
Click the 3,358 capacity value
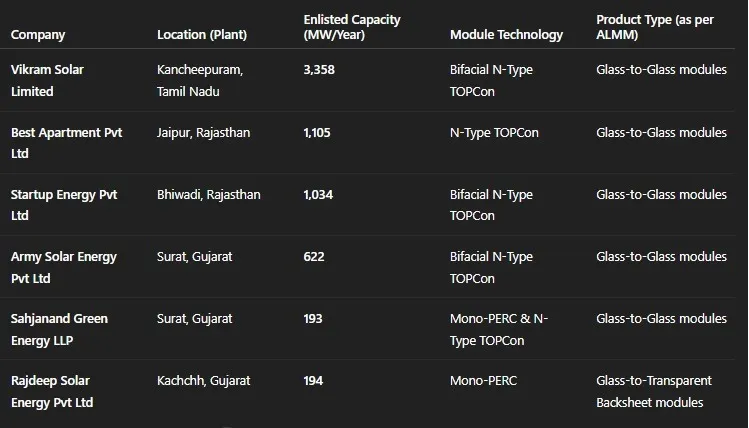coord(322,71)
